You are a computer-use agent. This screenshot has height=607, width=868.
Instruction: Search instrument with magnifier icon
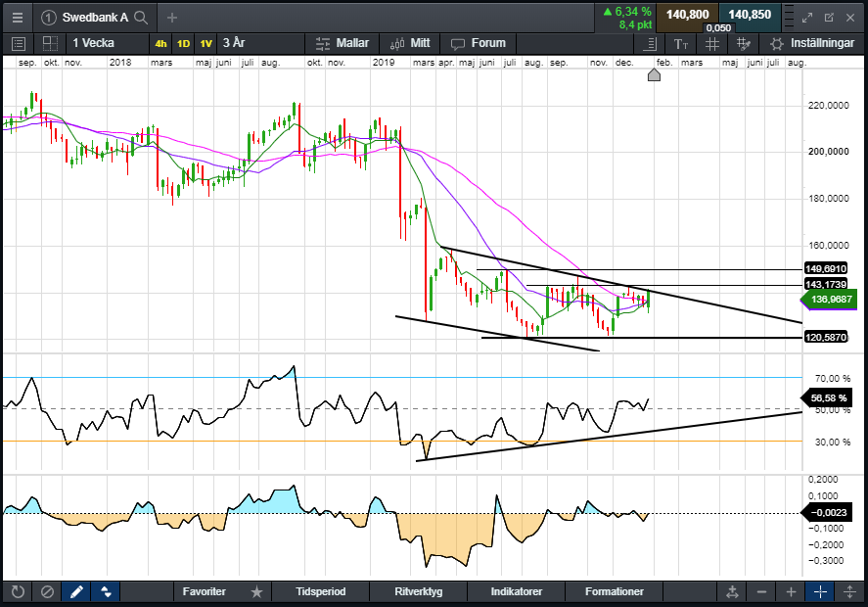click(141, 18)
